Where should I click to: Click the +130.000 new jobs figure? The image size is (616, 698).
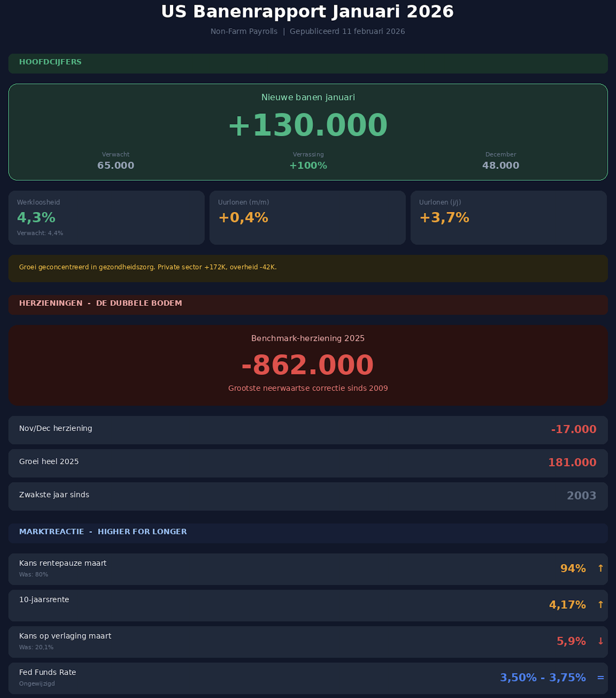[x=308, y=125]
